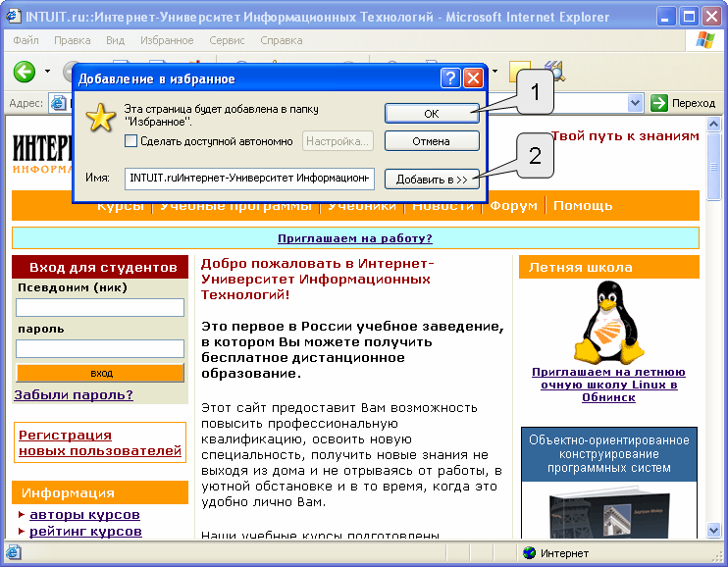The image size is (728, 567).
Task: Click the Летняя школа header
Action: (608, 267)
